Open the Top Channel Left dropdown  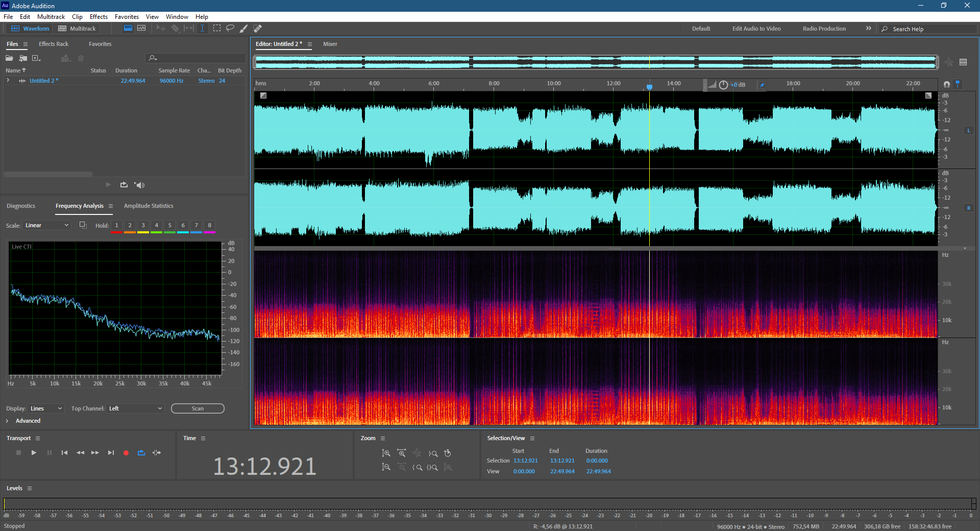click(x=135, y=408)
